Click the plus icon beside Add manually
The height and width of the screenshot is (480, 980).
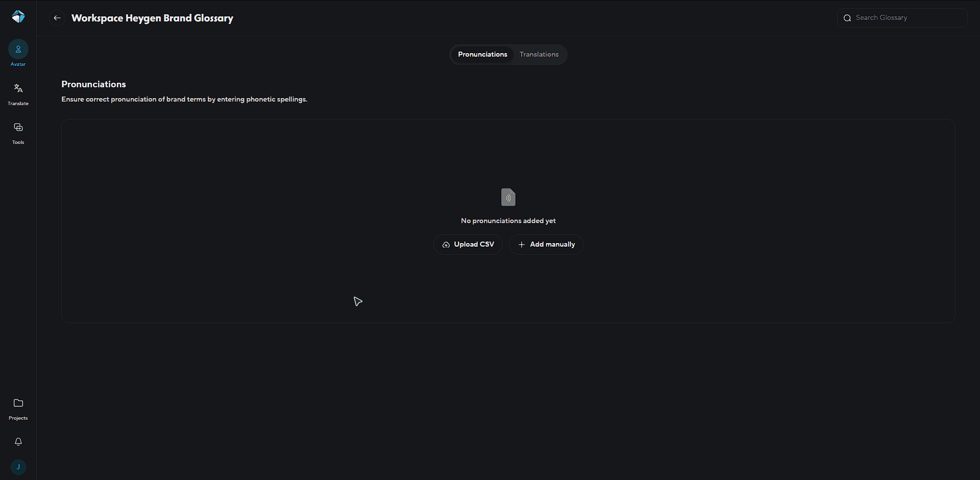tap(522, 245)
